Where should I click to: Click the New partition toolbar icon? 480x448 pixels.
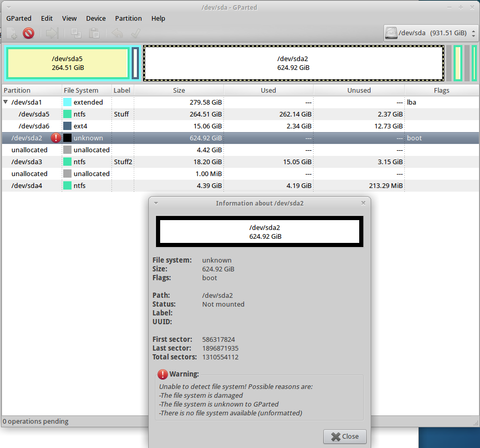click(x=11, y=33)
